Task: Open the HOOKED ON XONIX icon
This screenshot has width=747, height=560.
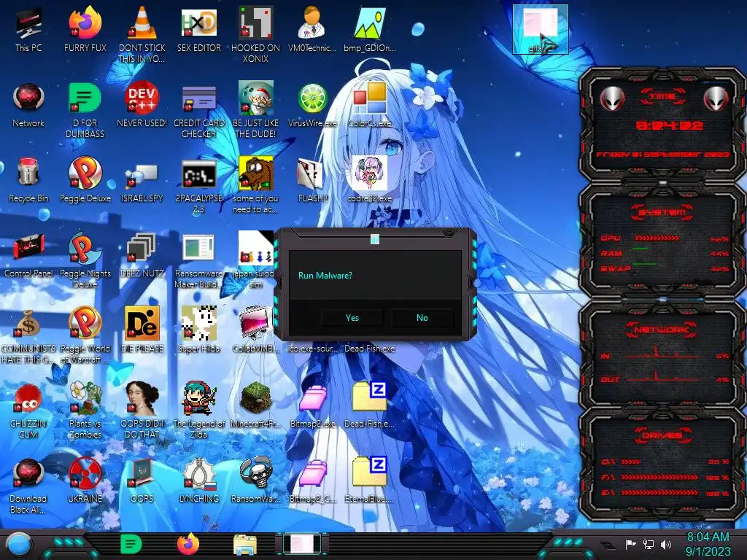Action: point(256,34)
